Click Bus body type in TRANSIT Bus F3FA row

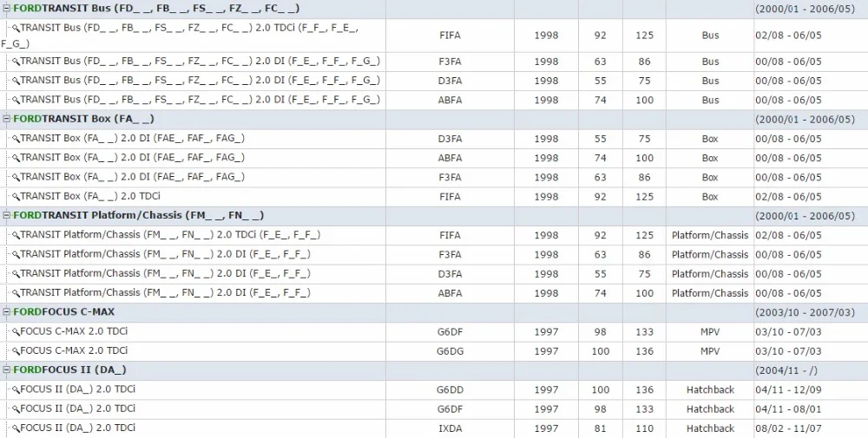click(x=710, y=62)
